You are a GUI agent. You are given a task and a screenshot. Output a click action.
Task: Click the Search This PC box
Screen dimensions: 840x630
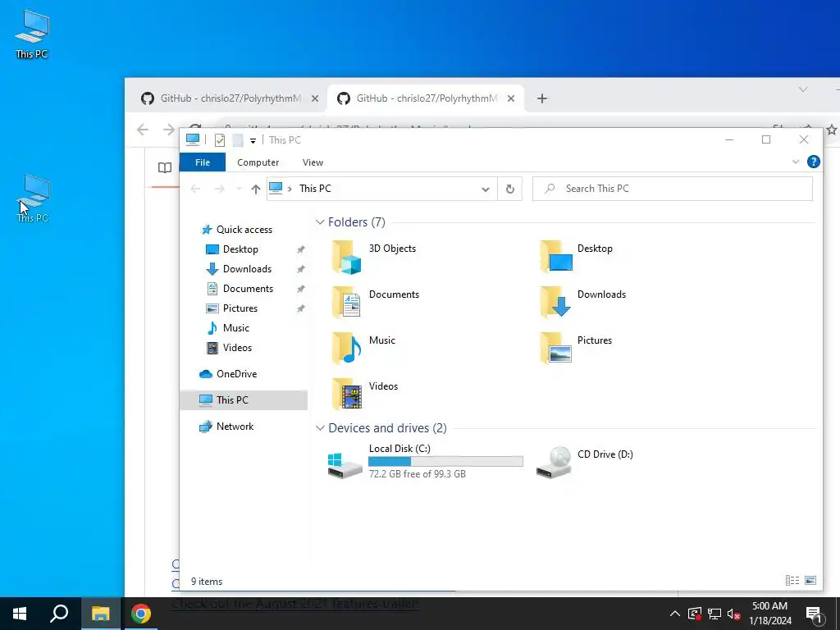tap(673, 189)
